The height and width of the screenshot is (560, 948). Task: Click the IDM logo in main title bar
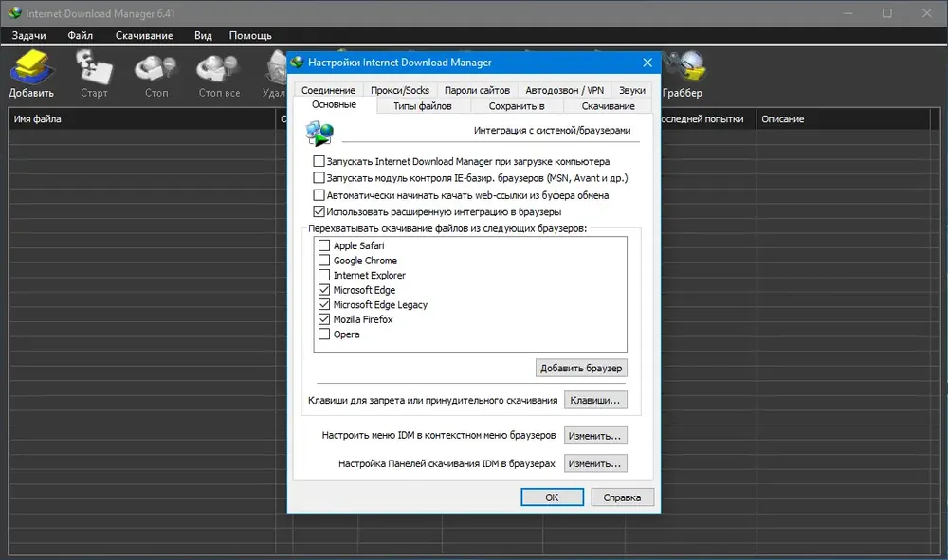pyautogui.click(x=14, y=12)
